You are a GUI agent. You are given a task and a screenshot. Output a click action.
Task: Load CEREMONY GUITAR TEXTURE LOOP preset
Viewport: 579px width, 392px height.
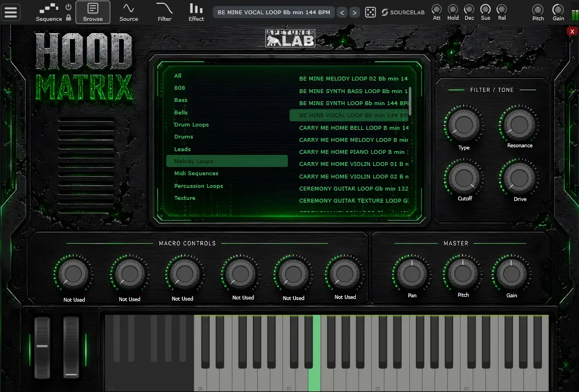pyautogui.click(x=349, y=200)
